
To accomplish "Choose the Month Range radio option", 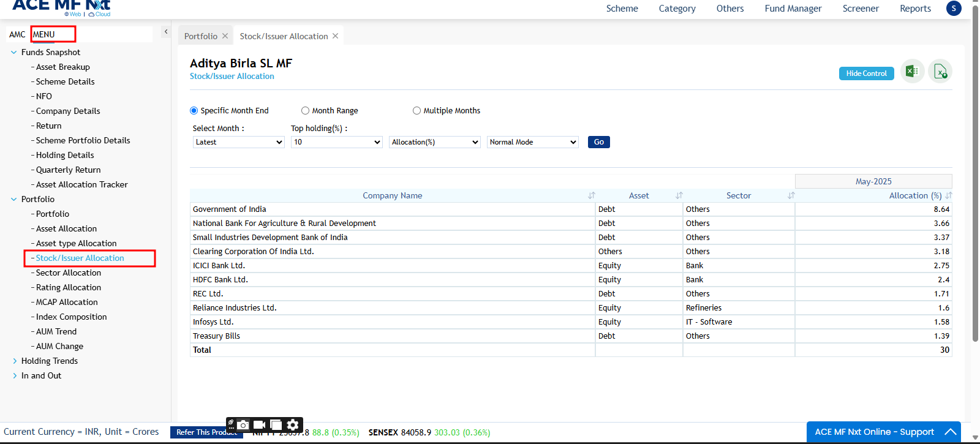I will click(x=305, y=111).
